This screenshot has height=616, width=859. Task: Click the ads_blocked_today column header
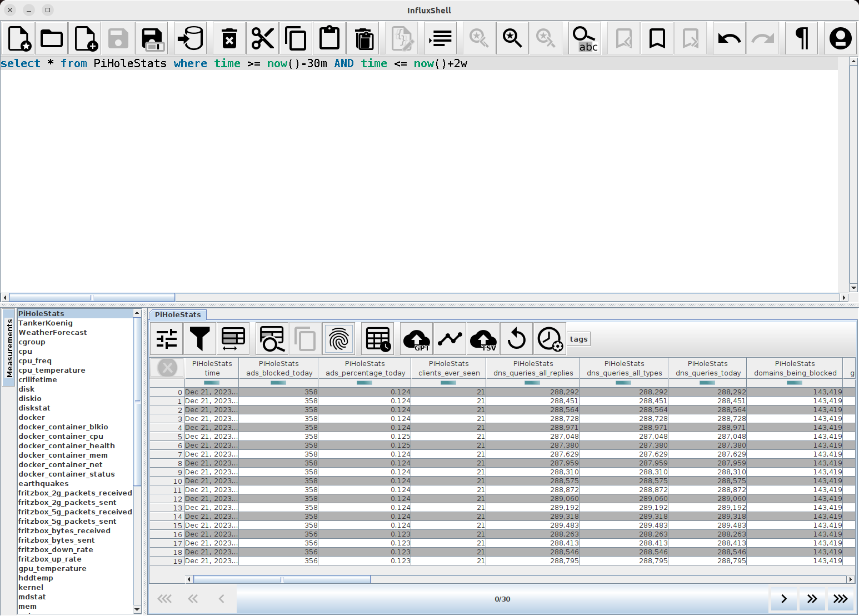pyautogui.click(x=279, y=368)
